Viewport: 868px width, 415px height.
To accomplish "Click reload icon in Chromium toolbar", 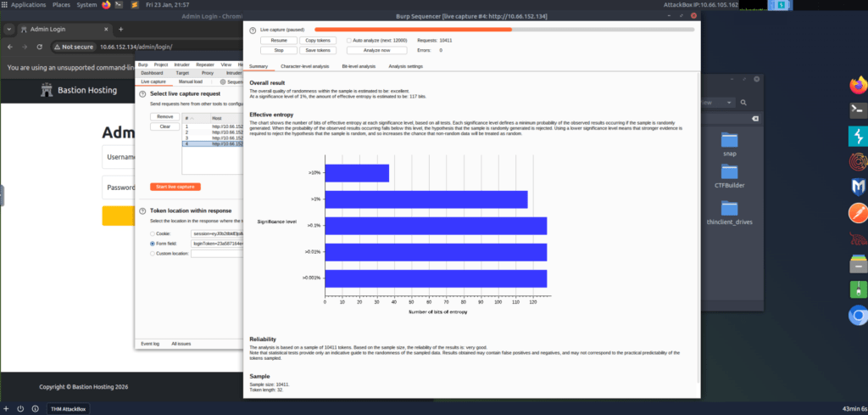I will (x=39, y=47).
